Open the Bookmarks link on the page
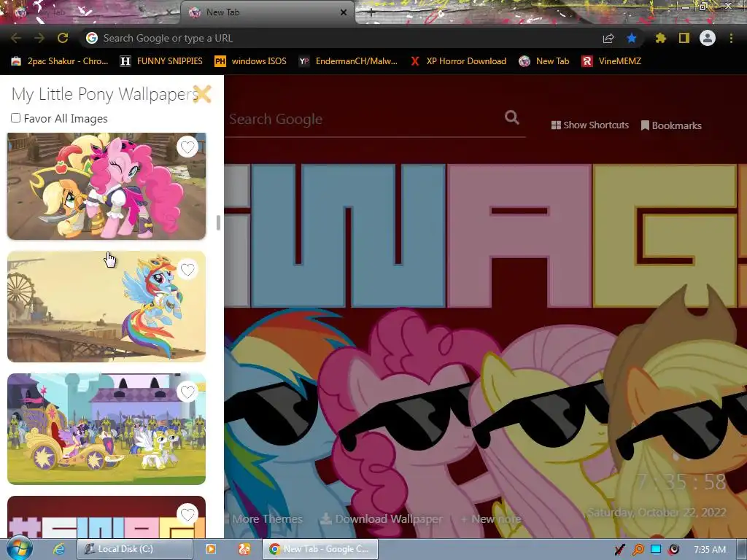This screenshot has height=560, width=747. [671, 125]
